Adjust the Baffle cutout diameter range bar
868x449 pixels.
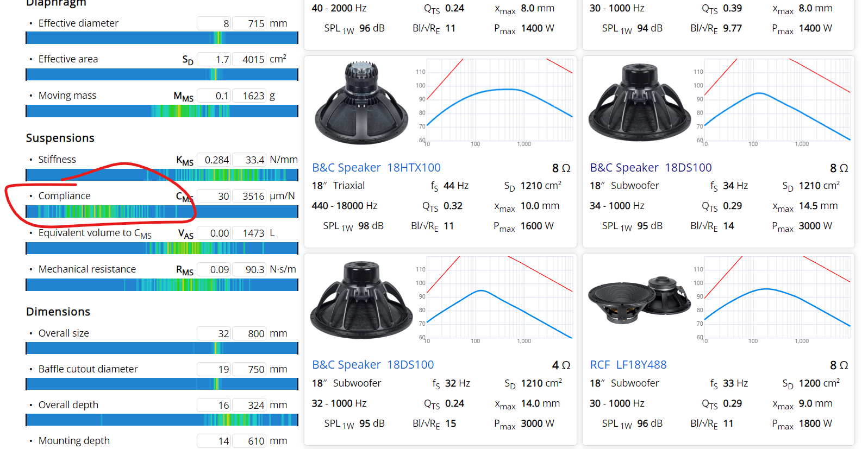(x=162, y=384)
